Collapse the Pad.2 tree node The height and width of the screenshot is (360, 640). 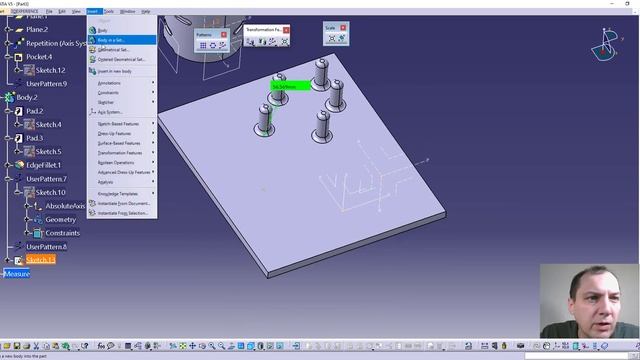(x=7, y=111)
